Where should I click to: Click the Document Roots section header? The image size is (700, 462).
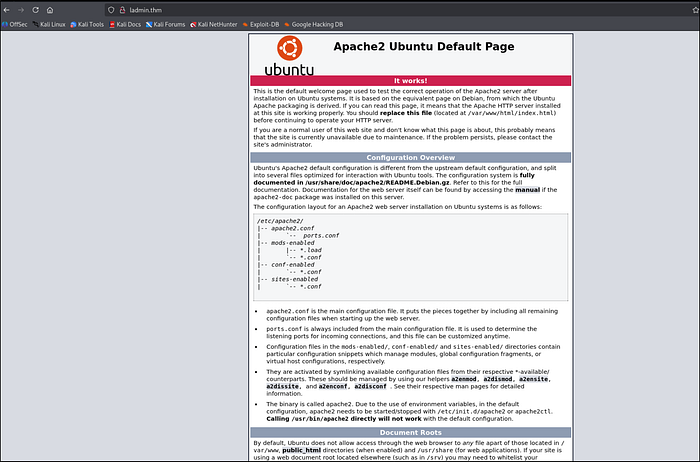click(x=410, y=433)
